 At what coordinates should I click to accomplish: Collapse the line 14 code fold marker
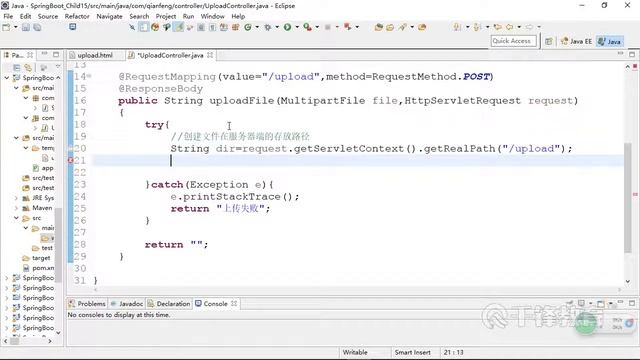(x=89, y=76)
